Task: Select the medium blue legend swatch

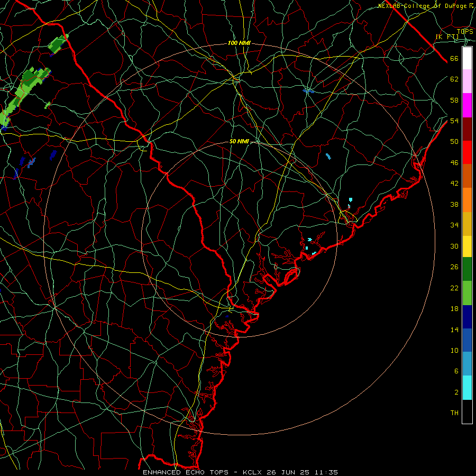Action: point(467,340)
